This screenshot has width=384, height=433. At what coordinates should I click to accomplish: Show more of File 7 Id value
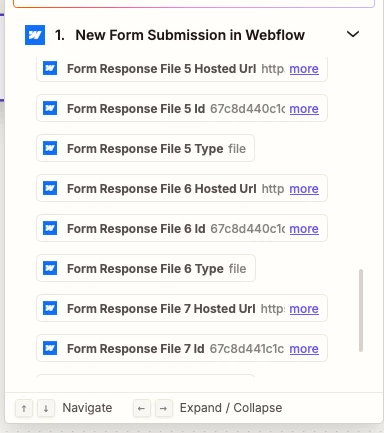[304, 349]
